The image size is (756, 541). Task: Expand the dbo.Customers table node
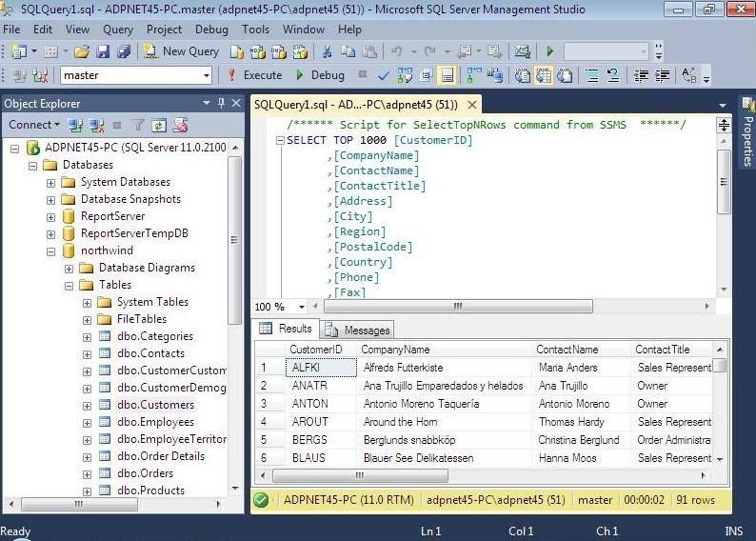[88, 405]
